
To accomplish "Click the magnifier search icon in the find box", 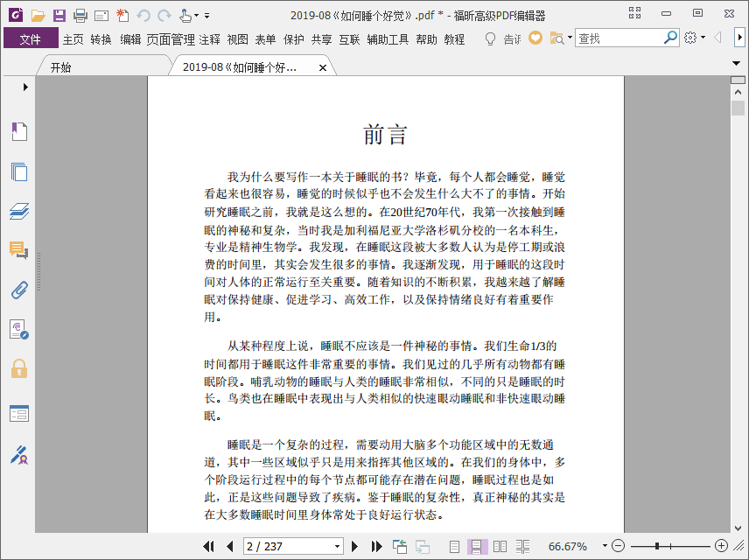I will [x=670, y=38].
